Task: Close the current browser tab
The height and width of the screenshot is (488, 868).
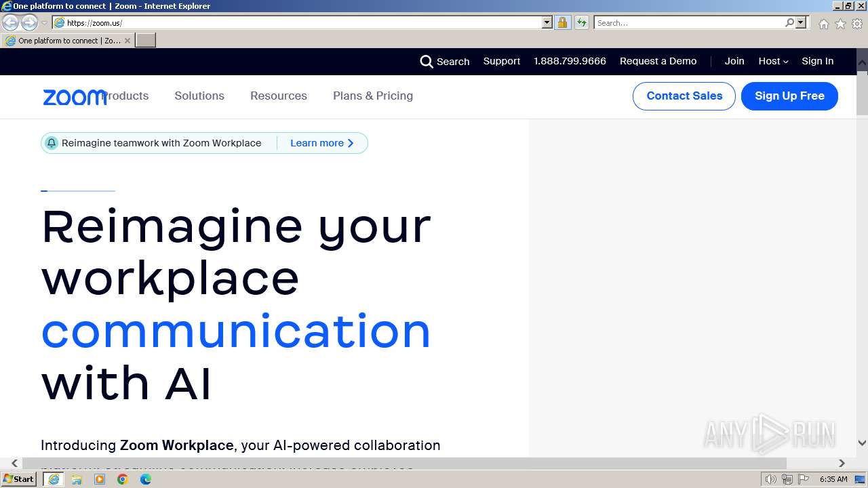Action: click(127, 41)
